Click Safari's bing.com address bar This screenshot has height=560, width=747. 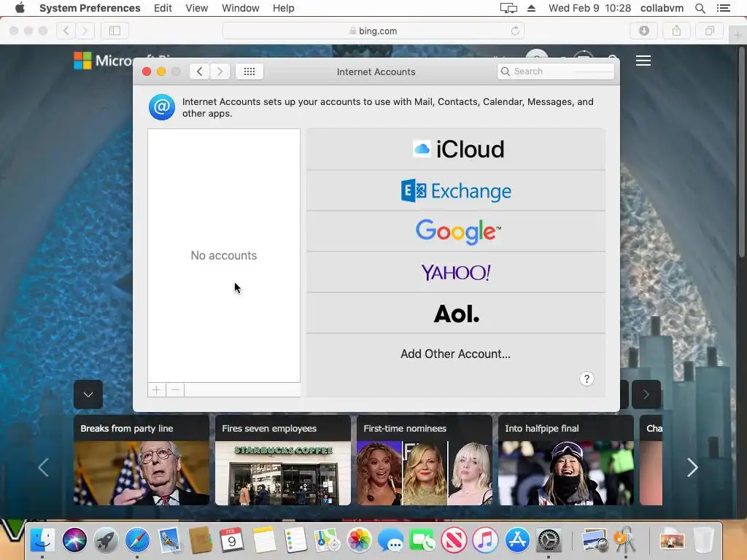(373, 31)
